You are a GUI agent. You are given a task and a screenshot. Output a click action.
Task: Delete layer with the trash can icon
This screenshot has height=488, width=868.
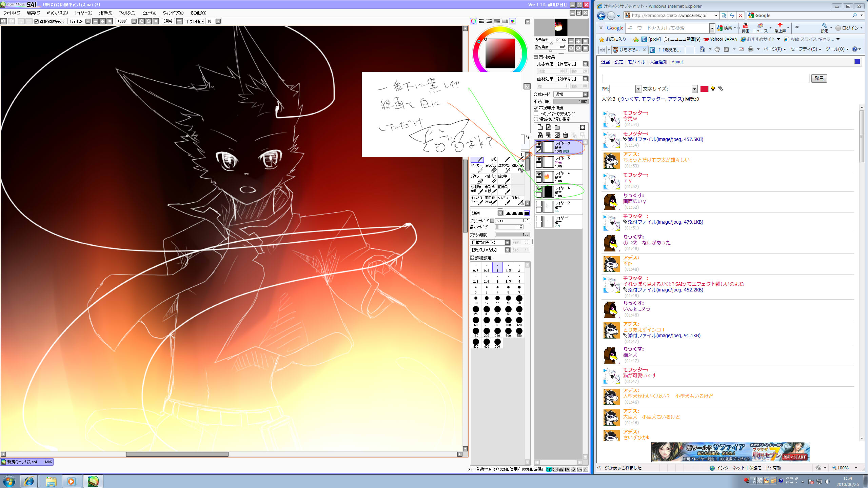point(566,135)
